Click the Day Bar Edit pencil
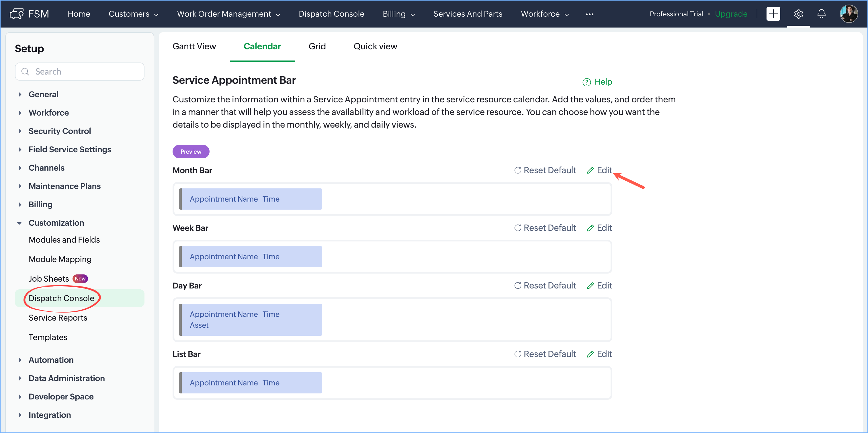Screen dimensions: 868x433 [x=590, y=286]
